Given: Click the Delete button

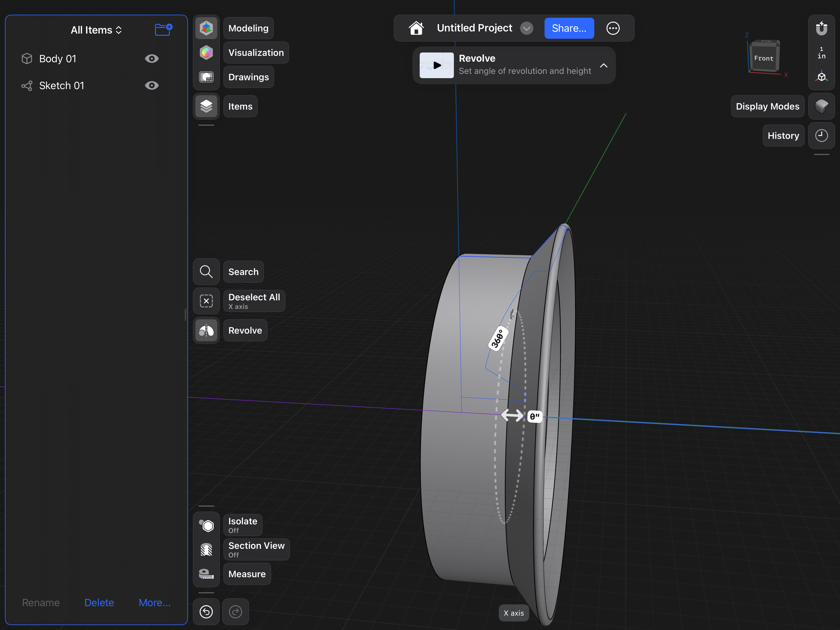Looking at the screenshot, I should tap(99, 603).
